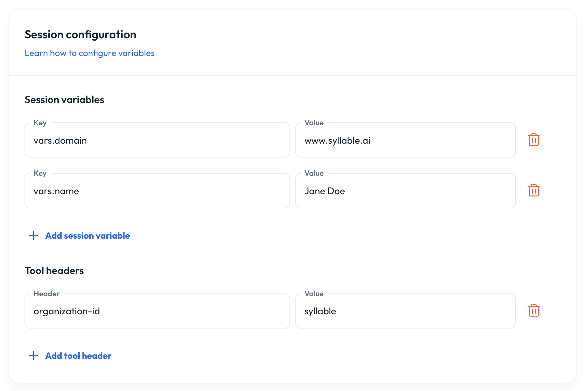Click plus icon beside Add session variable
The width and height of the screenshot is (588, 391).
(x=34, y=235)
